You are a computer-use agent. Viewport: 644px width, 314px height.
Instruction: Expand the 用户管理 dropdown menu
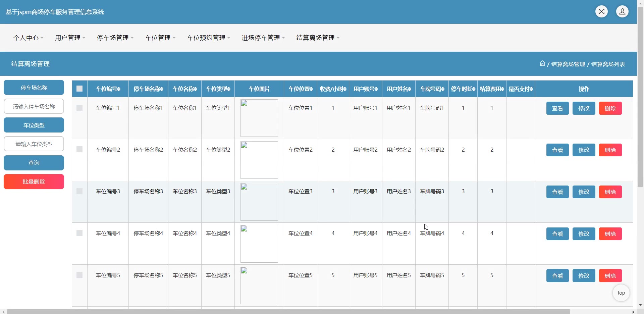(x=70, y=38)
